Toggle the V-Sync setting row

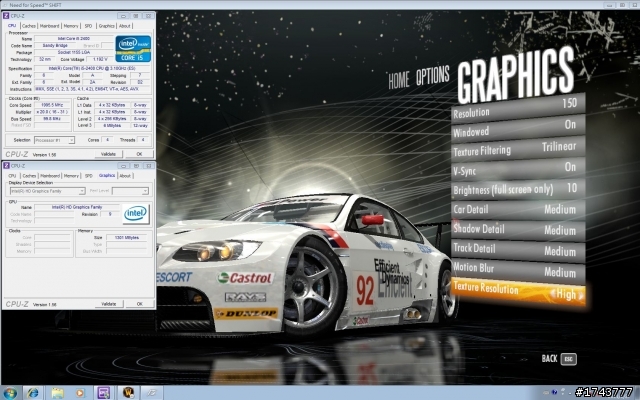click(x=518, y=169)
